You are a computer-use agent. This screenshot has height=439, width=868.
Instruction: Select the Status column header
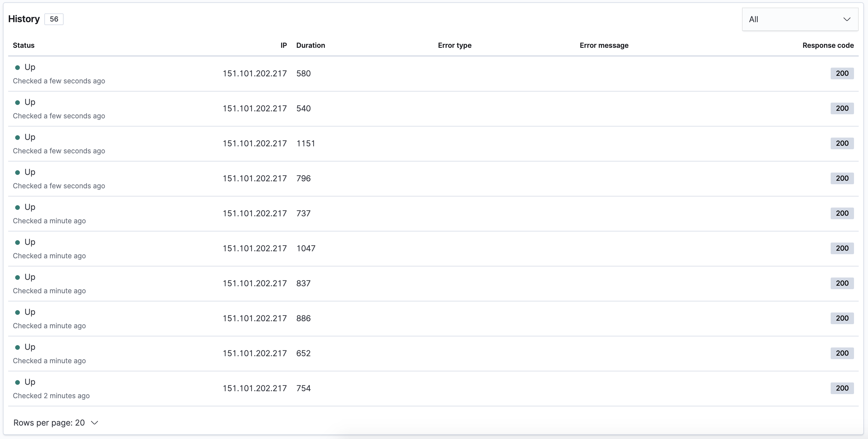pos(23,45)
